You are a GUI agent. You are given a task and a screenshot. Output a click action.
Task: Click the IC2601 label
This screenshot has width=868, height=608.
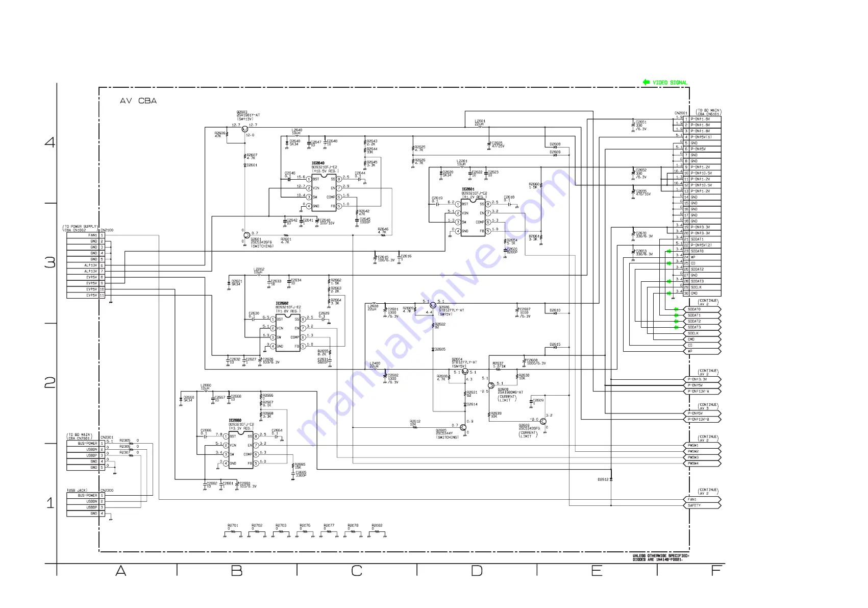pyautogui.click(x=467, y=189)
